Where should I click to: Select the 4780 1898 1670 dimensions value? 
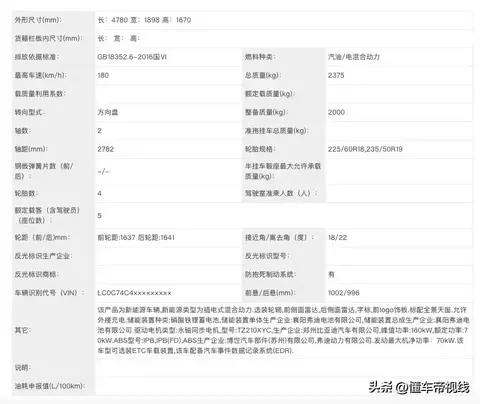click(144, 20)
